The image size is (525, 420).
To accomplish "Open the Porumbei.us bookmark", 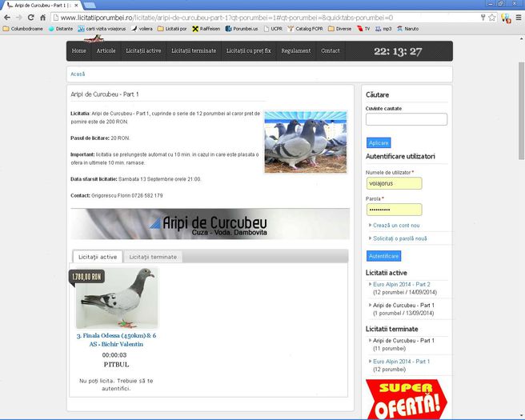I will [x=244, y=29].
